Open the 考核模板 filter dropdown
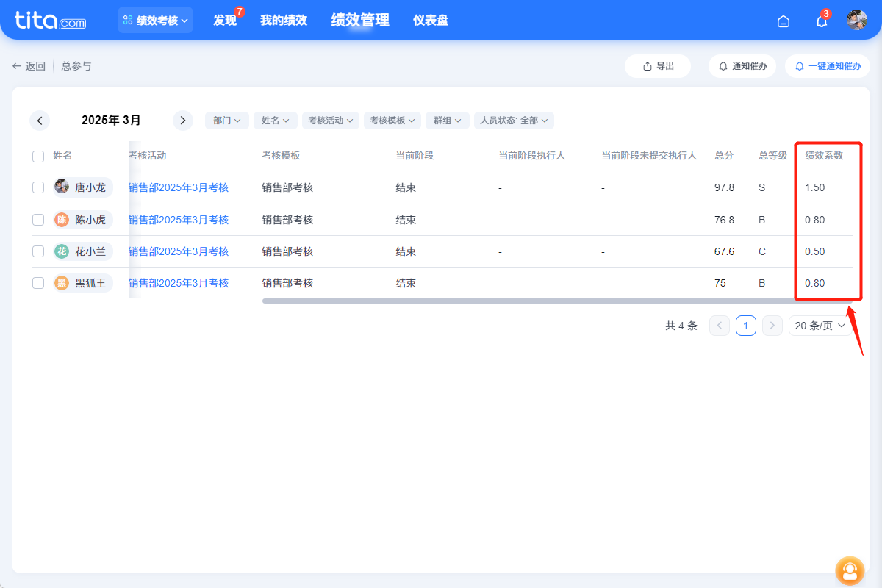 point(392,120)
